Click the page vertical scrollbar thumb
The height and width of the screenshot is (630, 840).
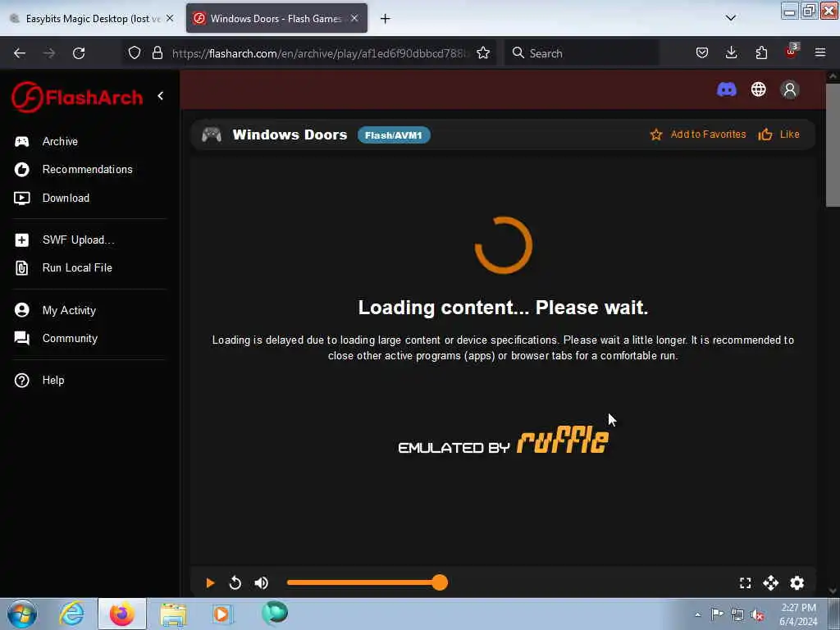[x=833, y=144]
